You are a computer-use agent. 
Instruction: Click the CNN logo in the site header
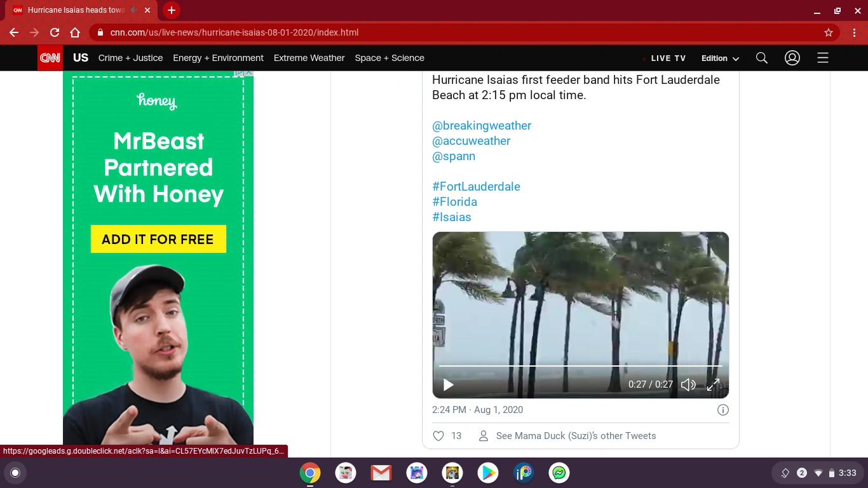(x=50, y=58)
